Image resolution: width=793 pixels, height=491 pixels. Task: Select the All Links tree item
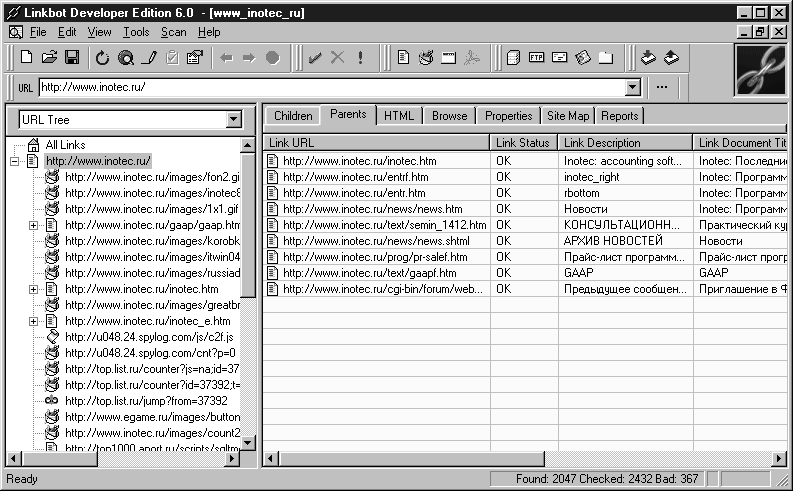tap(65, 145)
